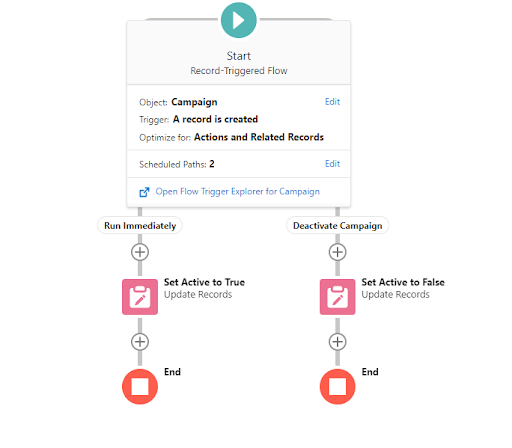The height and width of the screenshot is (448, 512).
Task: Click End icon under Run Immediately path
Action: click(x=140, y=387)
